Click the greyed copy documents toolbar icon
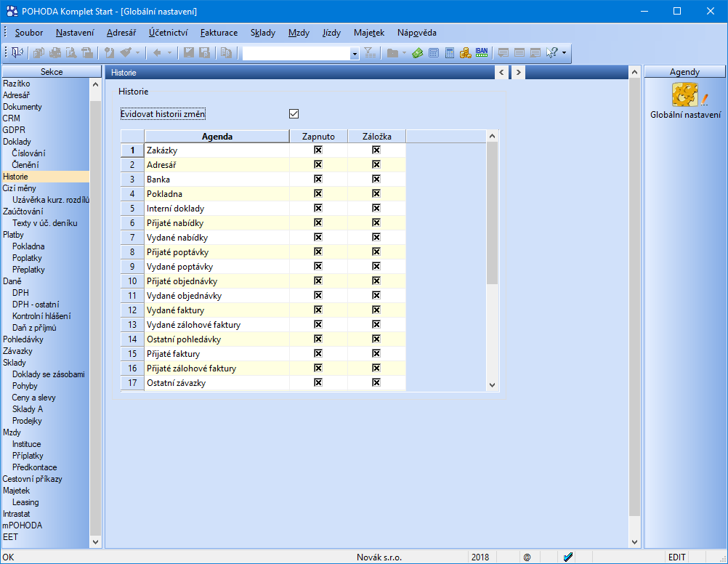Screen dimensions: 728x564 (x=39, y=52)
